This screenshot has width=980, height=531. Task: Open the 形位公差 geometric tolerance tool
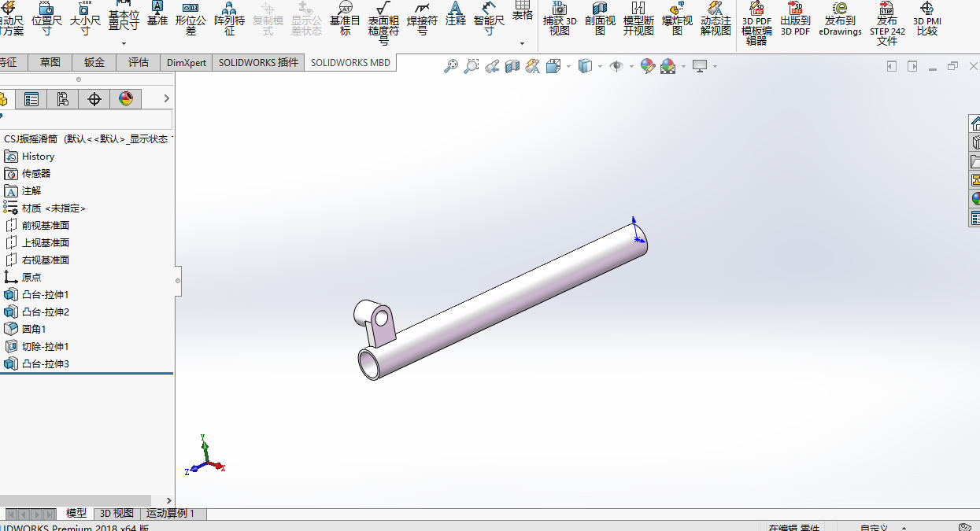[x=190, y=19]
